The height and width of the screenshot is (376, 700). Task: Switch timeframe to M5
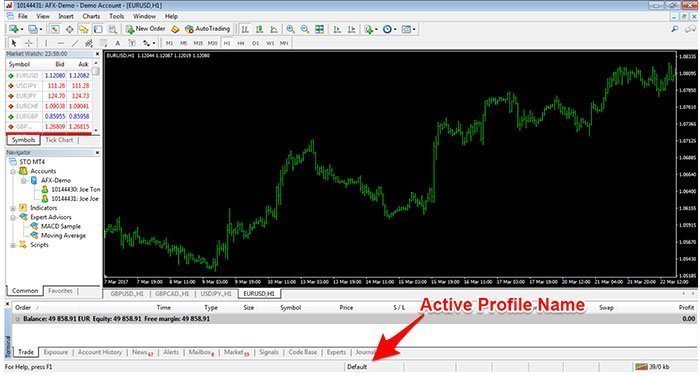183,43
